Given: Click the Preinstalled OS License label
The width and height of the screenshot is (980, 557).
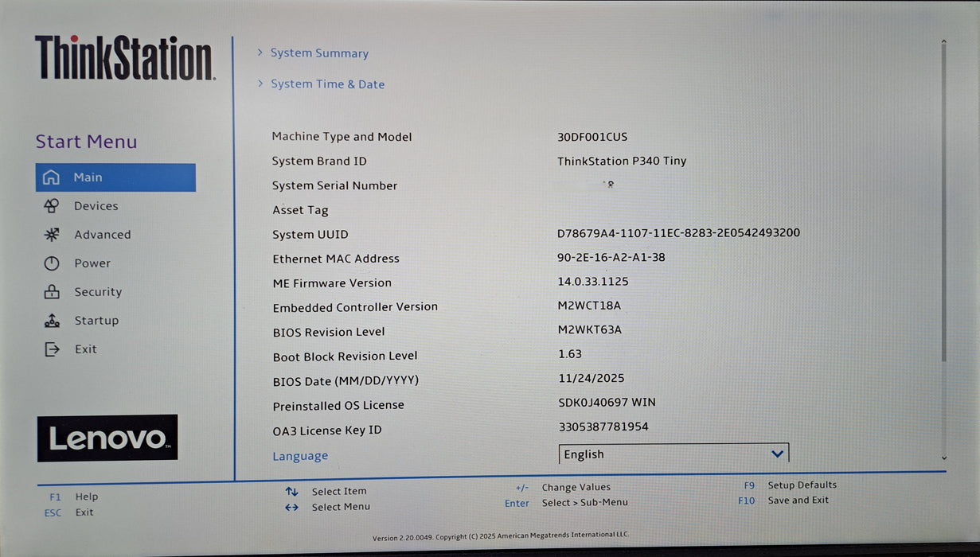Looking at the screenshot, I should tap(338, 406).
